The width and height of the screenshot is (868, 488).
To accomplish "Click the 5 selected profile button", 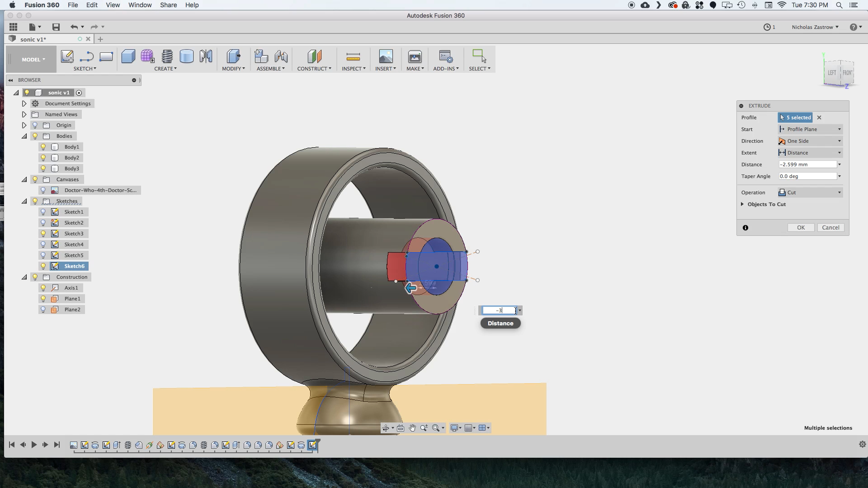I will coord(795,117).
